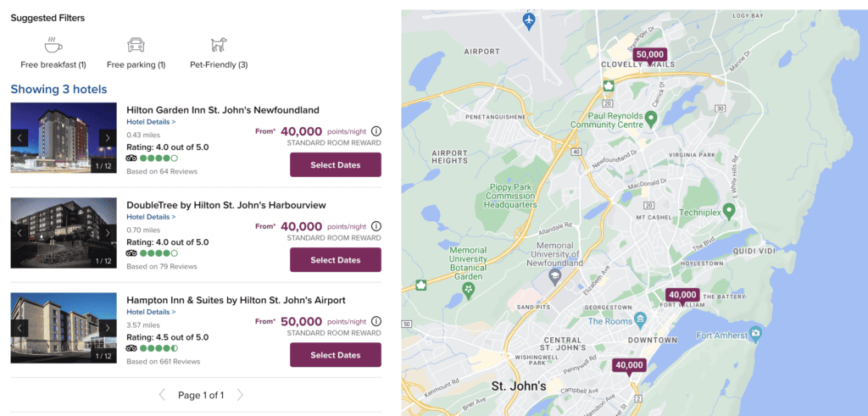Screen dimensions: 868x416
Task: Go to next results page arrow
Action: click(240, 395)
